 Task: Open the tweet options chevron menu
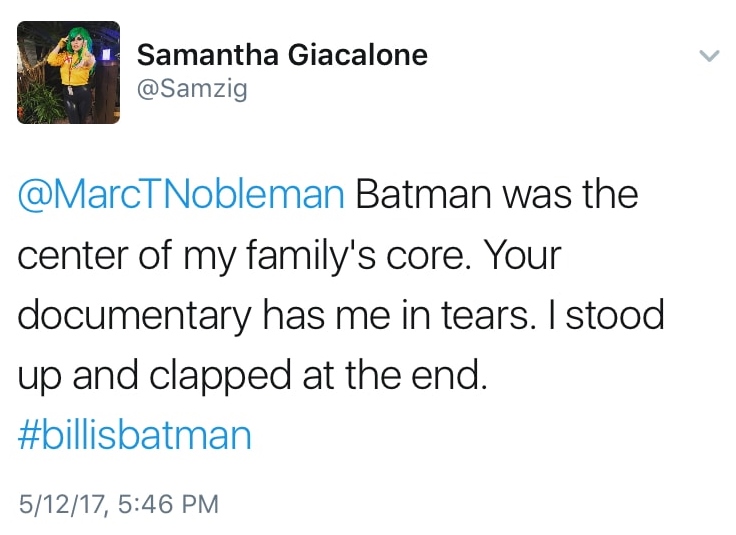coord(708,57)
